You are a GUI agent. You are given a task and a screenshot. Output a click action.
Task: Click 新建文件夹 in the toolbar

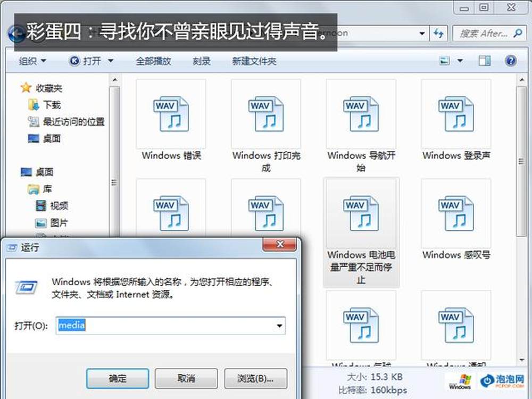[254, 61]
